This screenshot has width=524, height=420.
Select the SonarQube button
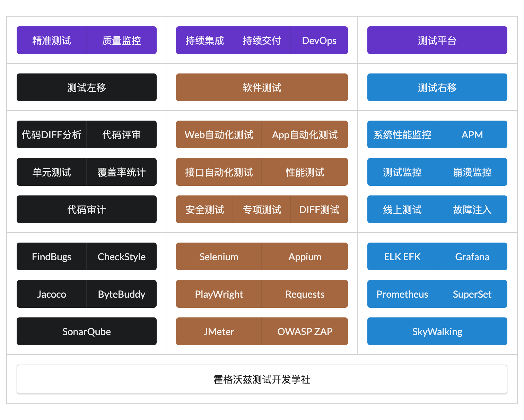[87, 331]
